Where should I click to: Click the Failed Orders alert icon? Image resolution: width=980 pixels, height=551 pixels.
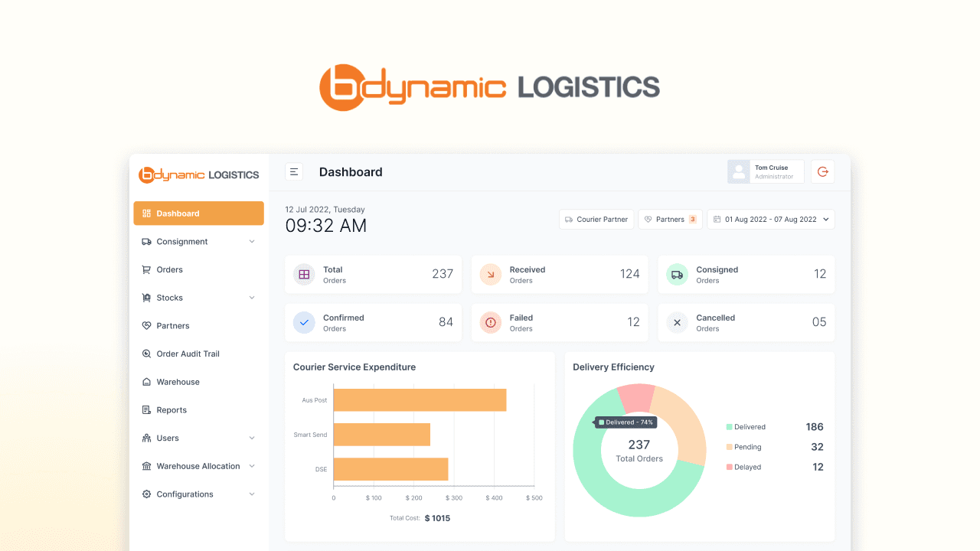pyautogui.click(x=491, y=322)
